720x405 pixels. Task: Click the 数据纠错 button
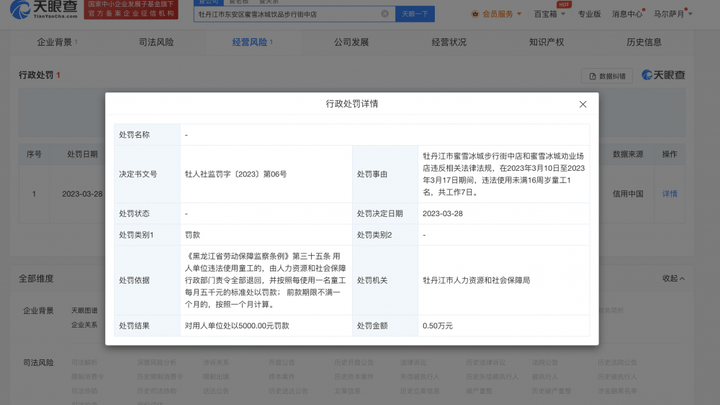(x=608, y=76)
